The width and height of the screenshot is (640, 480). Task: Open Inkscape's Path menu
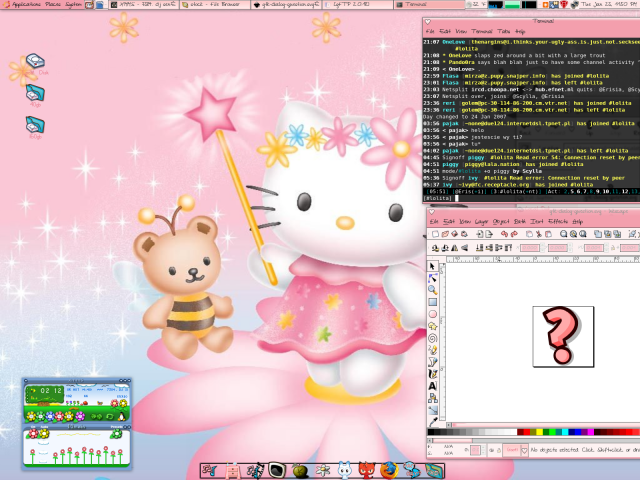(520, 221)
